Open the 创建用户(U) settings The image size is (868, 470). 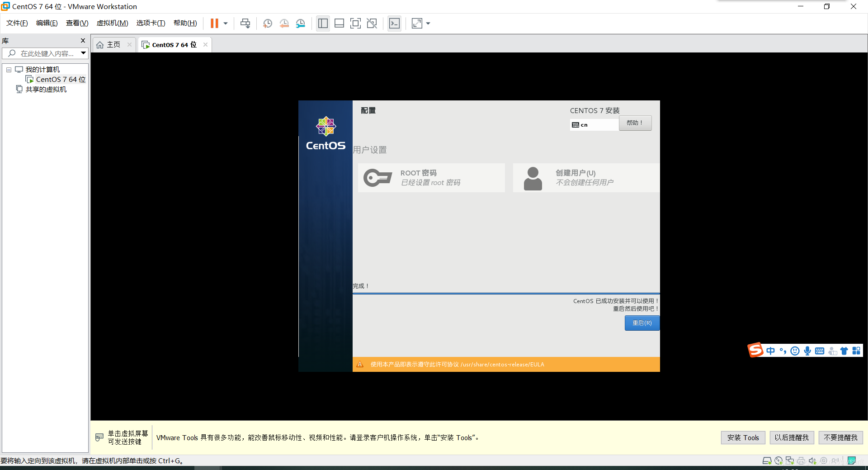pyautogui.click(x=586, y=178)
